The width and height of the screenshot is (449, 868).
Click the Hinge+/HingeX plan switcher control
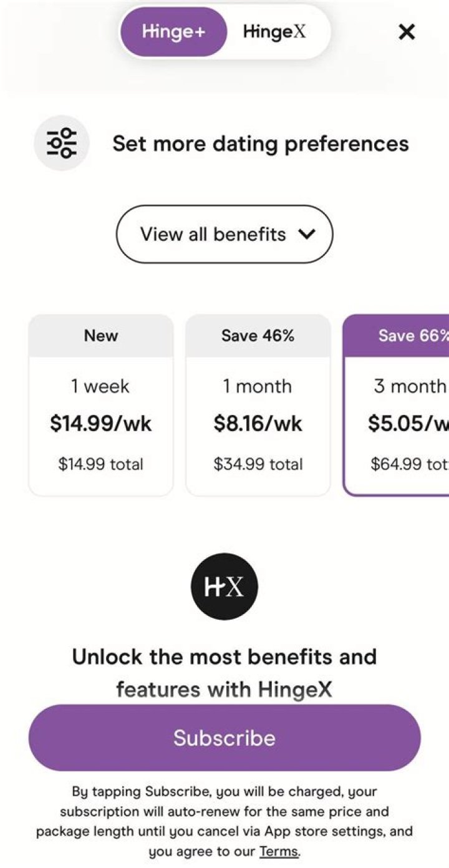coord(224,32)
